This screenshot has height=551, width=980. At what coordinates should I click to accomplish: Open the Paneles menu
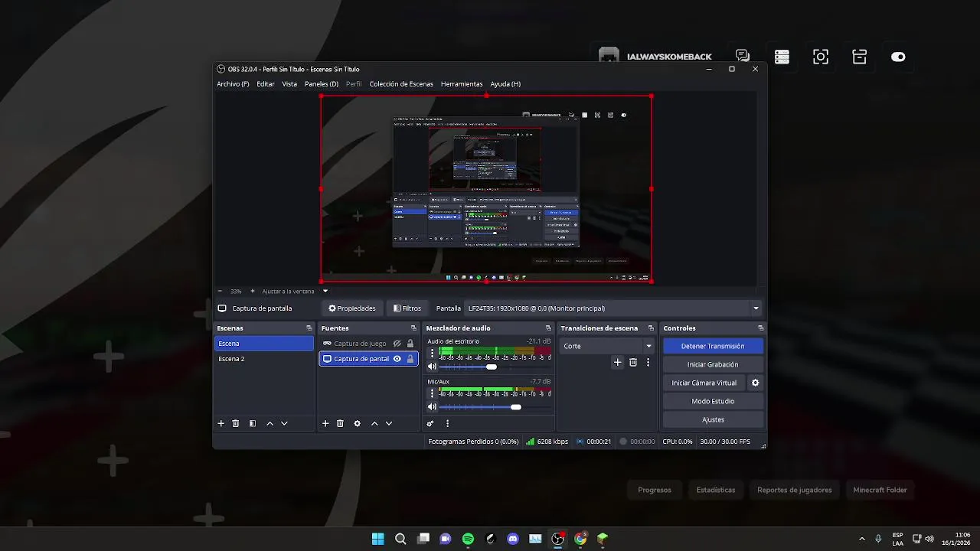click(322, 84)
